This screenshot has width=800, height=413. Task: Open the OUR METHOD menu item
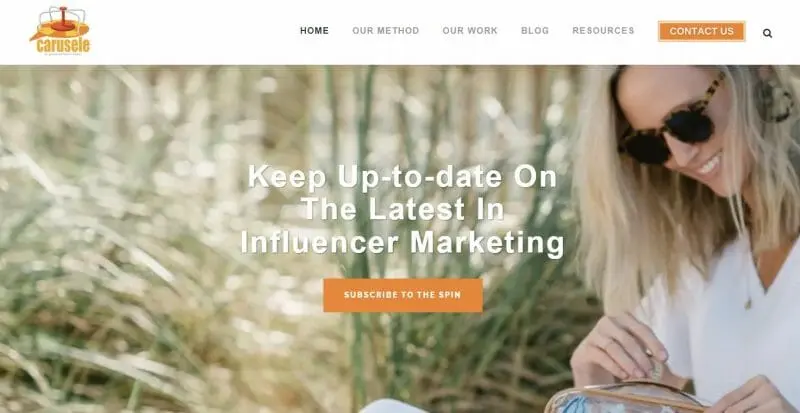(x=386, y=31)
